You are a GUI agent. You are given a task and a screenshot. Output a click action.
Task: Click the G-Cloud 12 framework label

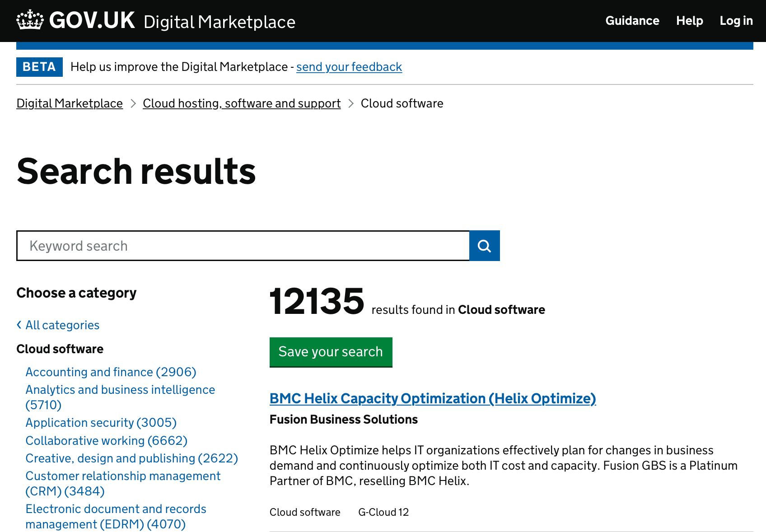point(383,512)
